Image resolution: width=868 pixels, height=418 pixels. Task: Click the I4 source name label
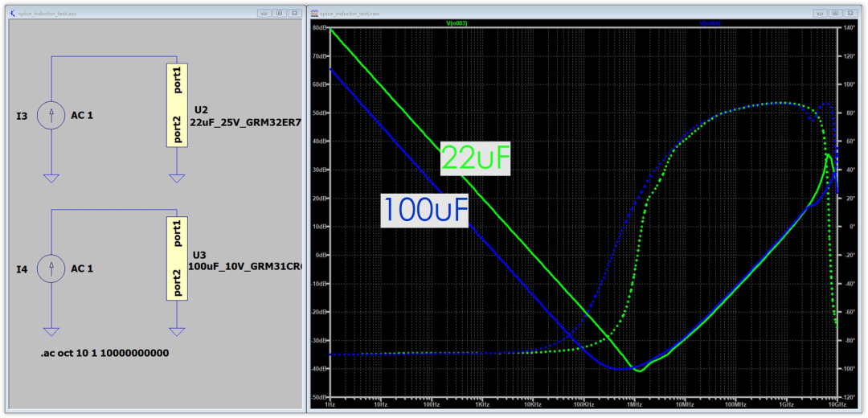[x=23, y=268]
